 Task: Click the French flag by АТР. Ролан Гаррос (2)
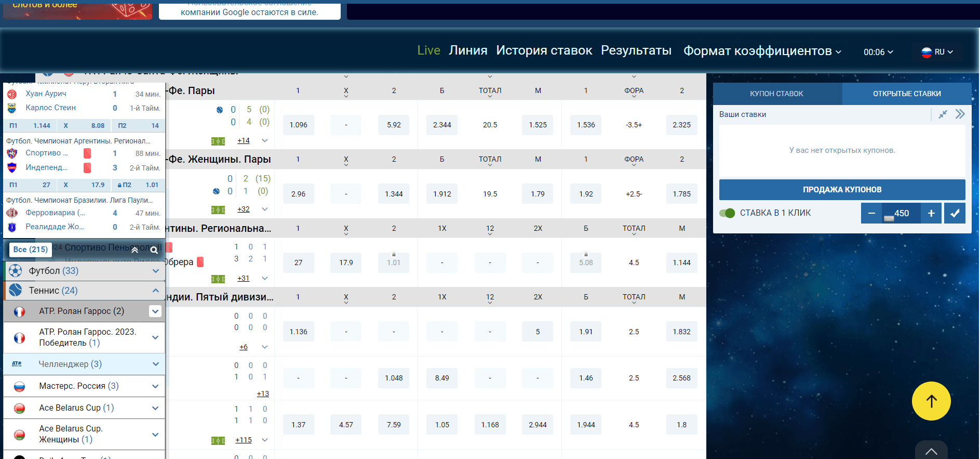[x=19, y=311]
